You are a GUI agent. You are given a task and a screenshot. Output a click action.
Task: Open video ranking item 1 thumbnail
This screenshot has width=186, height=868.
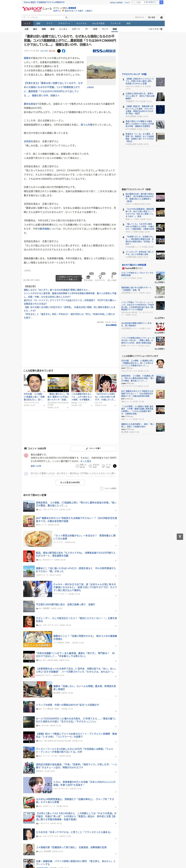160,197
